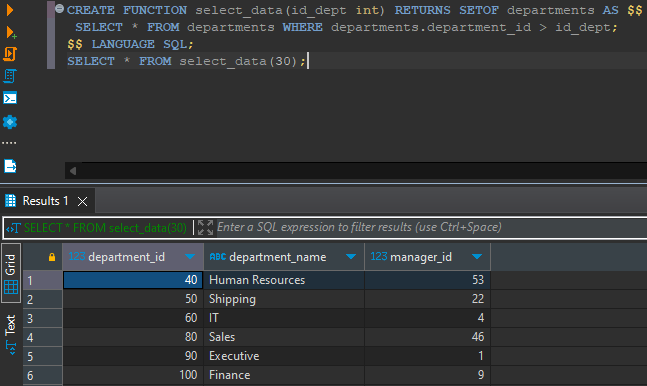Open the manager_id column filter dropdown
This screenshot has height=386, width=647.
pos(477,257)
